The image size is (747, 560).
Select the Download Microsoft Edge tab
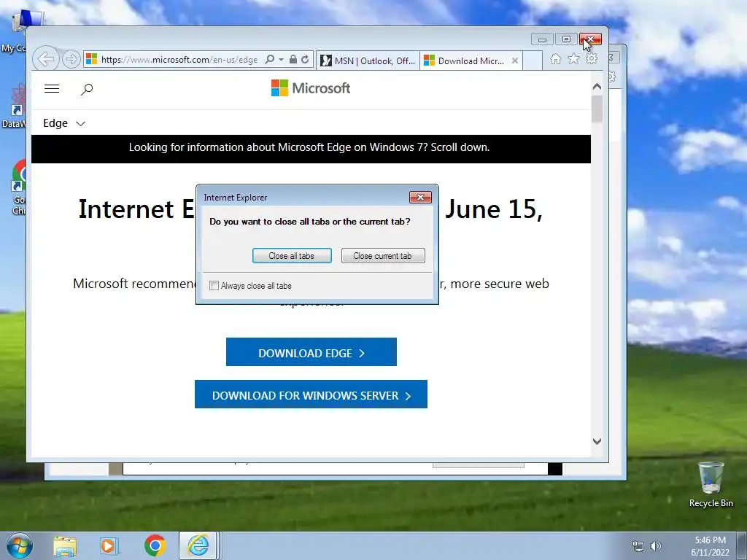click(x=465, y=61)
